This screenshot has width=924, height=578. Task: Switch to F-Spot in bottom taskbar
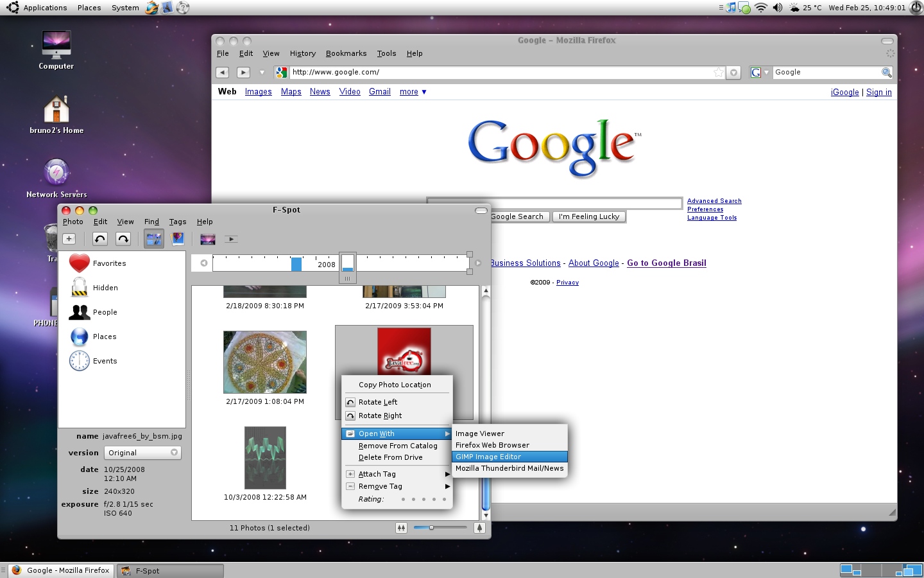pos(170,570)
